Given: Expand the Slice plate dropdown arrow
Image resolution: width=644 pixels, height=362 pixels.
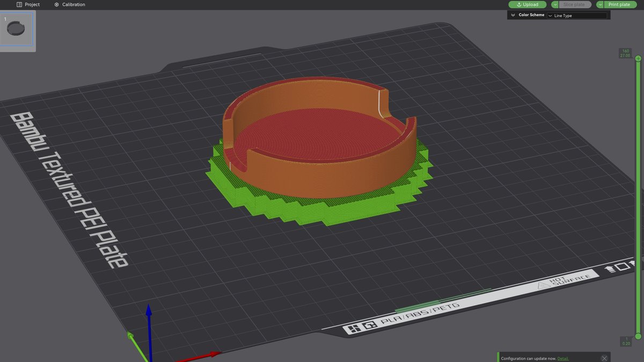Looking at the screenshot, I should pos(555,4).
